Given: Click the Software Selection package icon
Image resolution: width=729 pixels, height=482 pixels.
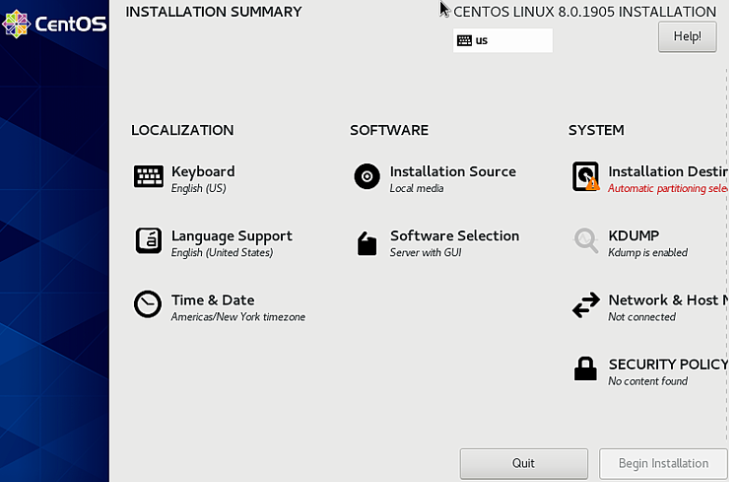Looking at the screenshot, I should [x=367, y=243].
